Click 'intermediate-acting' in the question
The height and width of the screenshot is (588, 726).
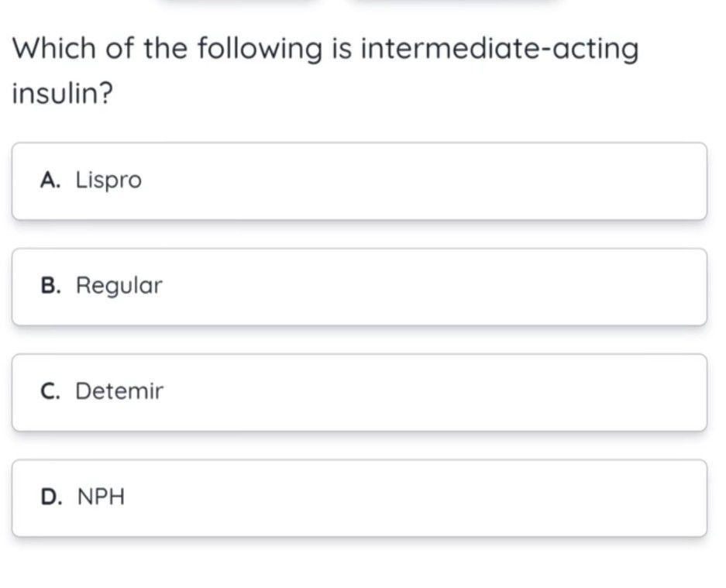pyautogui.click(x=501, y=50)
